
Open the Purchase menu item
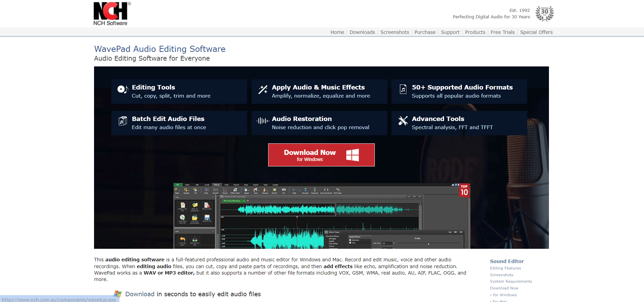[425, 32]
